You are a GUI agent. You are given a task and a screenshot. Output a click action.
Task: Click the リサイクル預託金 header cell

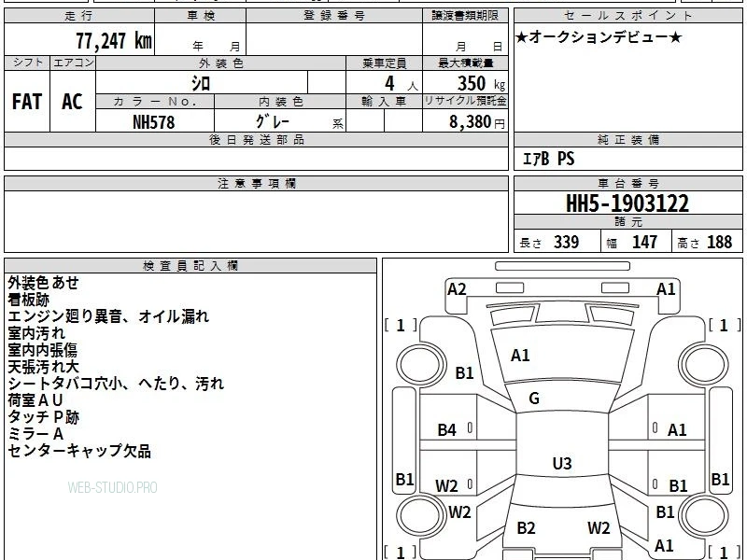465,102
